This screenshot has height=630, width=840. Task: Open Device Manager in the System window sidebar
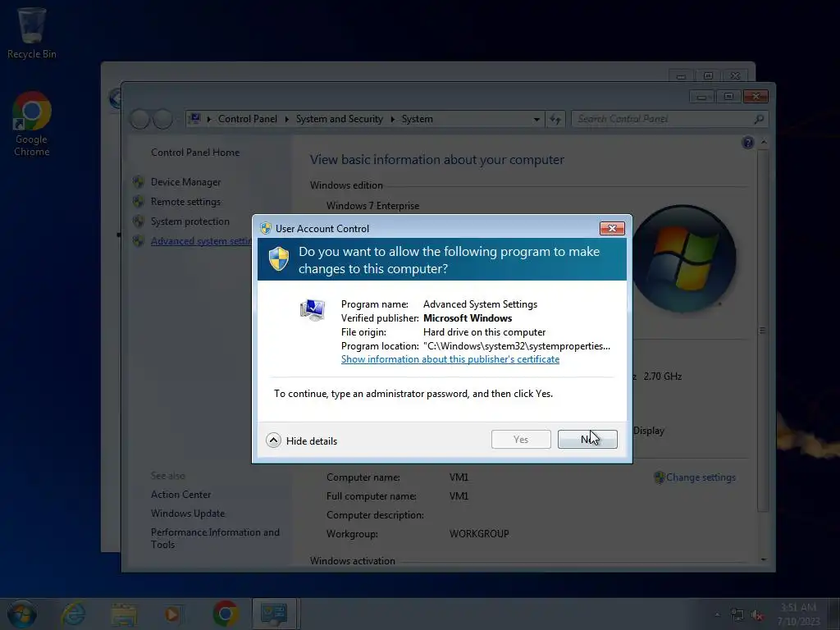185,182
